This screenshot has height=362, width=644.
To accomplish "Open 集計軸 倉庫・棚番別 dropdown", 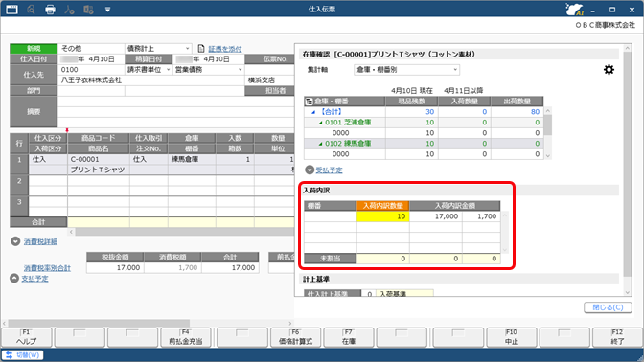I will [x=455, y=70].
